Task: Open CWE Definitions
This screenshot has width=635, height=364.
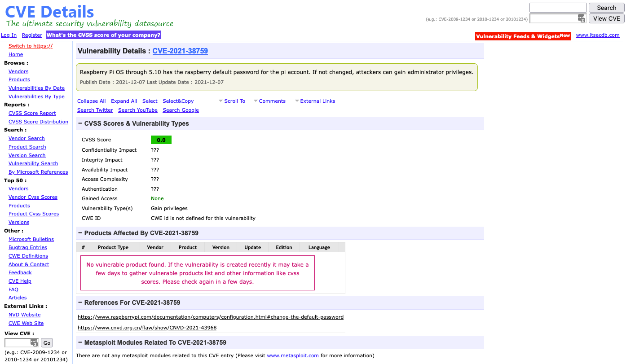Action: tap(28, 256)
